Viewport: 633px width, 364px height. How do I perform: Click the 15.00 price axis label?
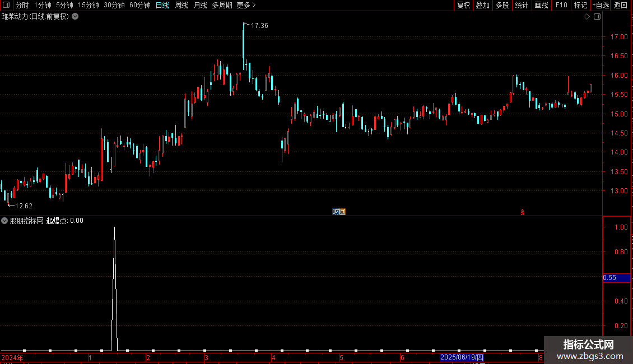pos(619,114)
